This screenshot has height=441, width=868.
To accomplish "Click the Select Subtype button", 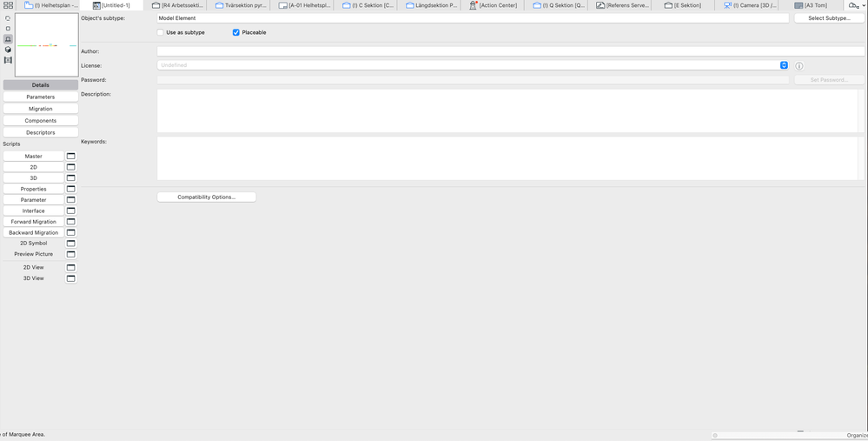I will 829,18.
